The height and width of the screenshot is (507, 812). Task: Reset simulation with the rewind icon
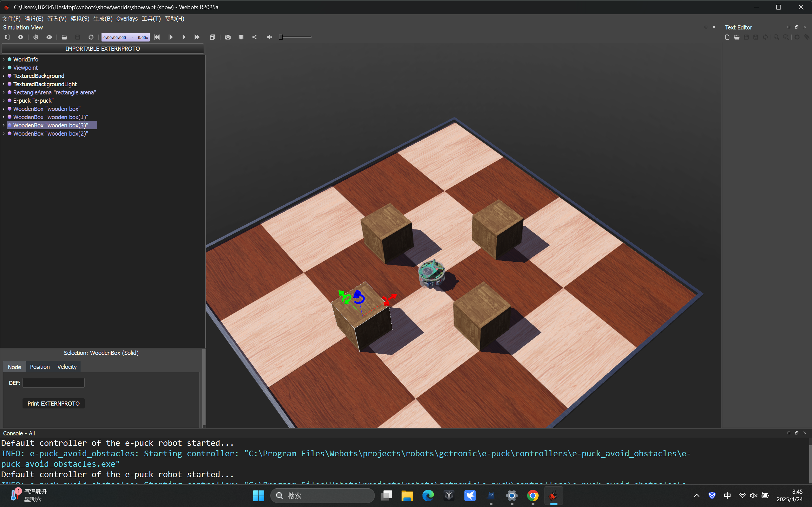coord(157,37)
